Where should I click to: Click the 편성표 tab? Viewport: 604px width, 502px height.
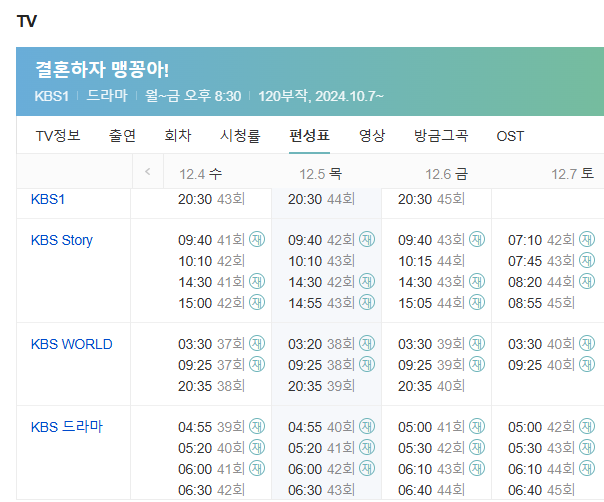309,136
